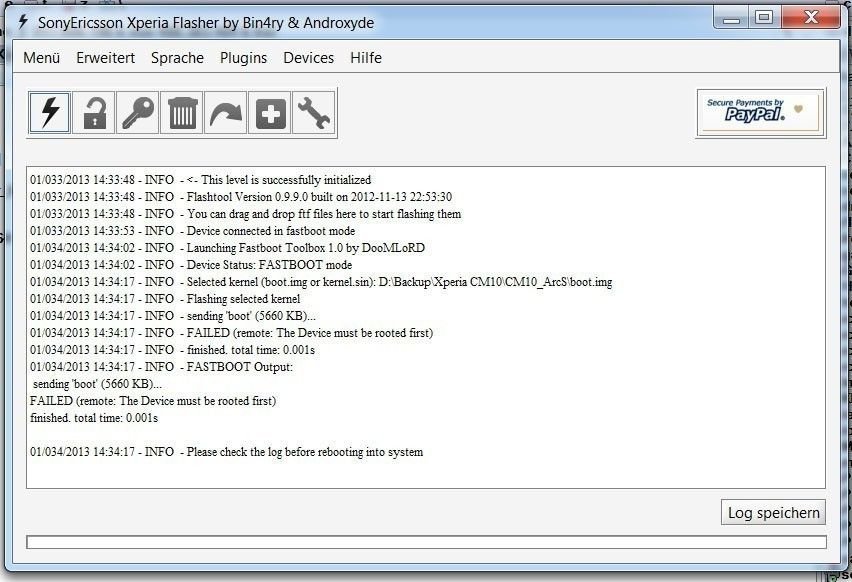Click the wrench tools icon
Screen dimensions: 852x582
click(314, 112)
